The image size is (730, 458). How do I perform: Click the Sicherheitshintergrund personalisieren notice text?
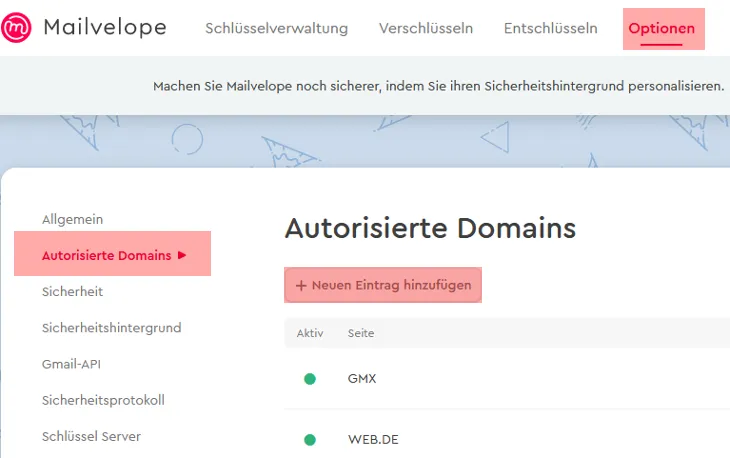tap(439, 86)
